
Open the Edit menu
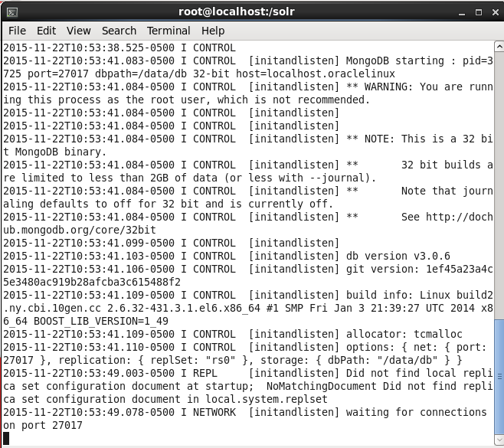coord(46,31)
